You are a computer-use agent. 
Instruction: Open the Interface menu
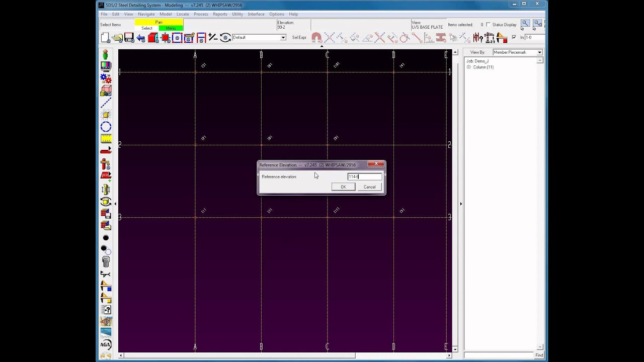(x=256, y=14)
